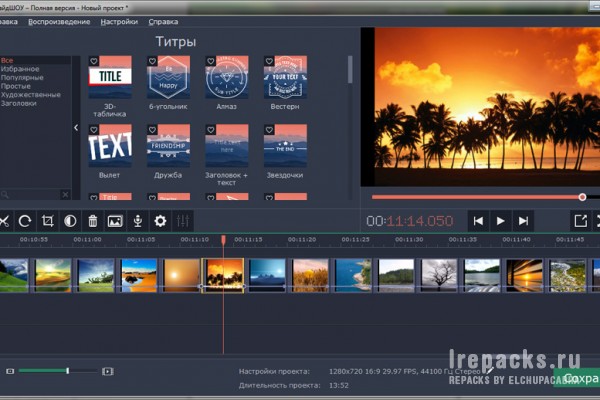This screenshot has height=400, width=600.
Task: Select the wheat field clip
Action: [x=310, y=276]
